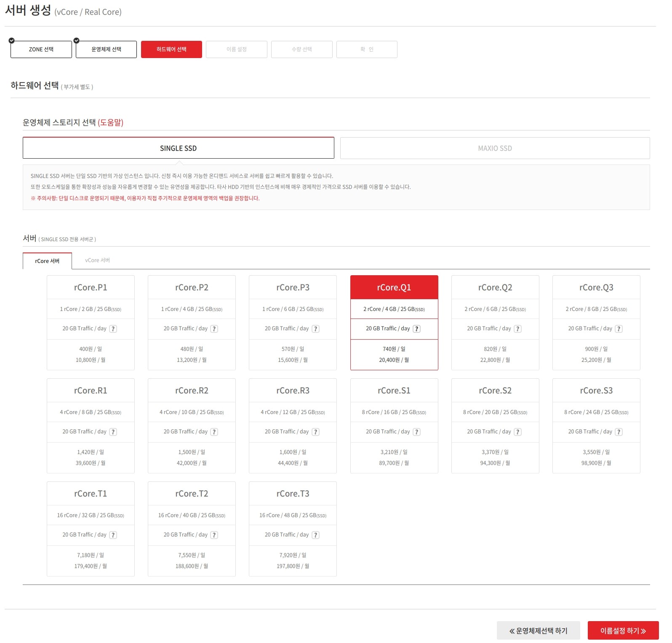The height and width of the screenshot is (643, 672).
Task: Click traffic question icon in rCore.T1
Action: click(113, 535)
